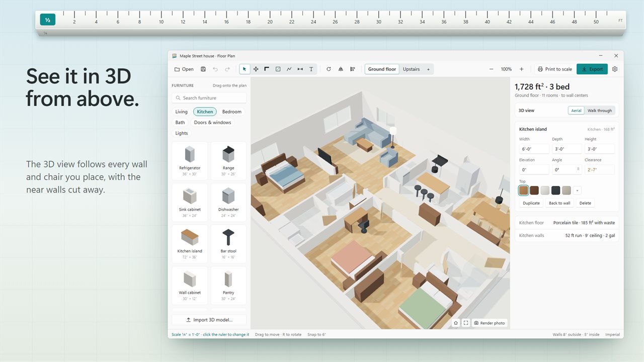This screenshot has width=644, height=362.
Task: Zoom in with the plus icon
Action: point(521,69)
